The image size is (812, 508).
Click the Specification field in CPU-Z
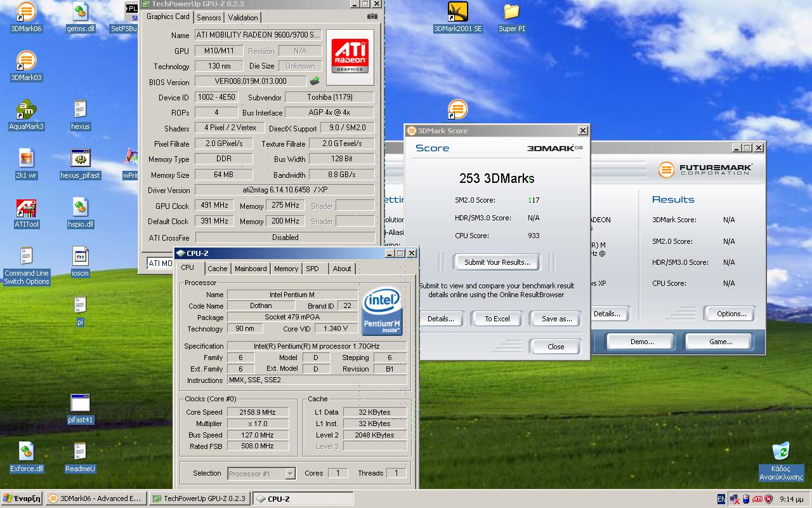click(317, 346)
